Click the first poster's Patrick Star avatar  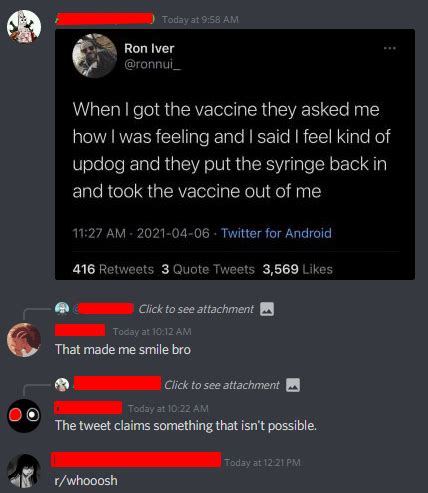[24, 26]
